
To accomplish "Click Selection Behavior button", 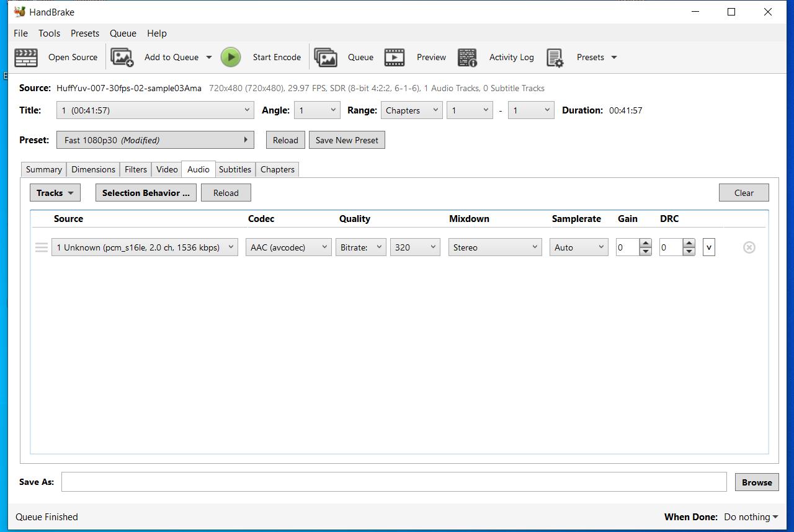I will (x=146, y=193).
